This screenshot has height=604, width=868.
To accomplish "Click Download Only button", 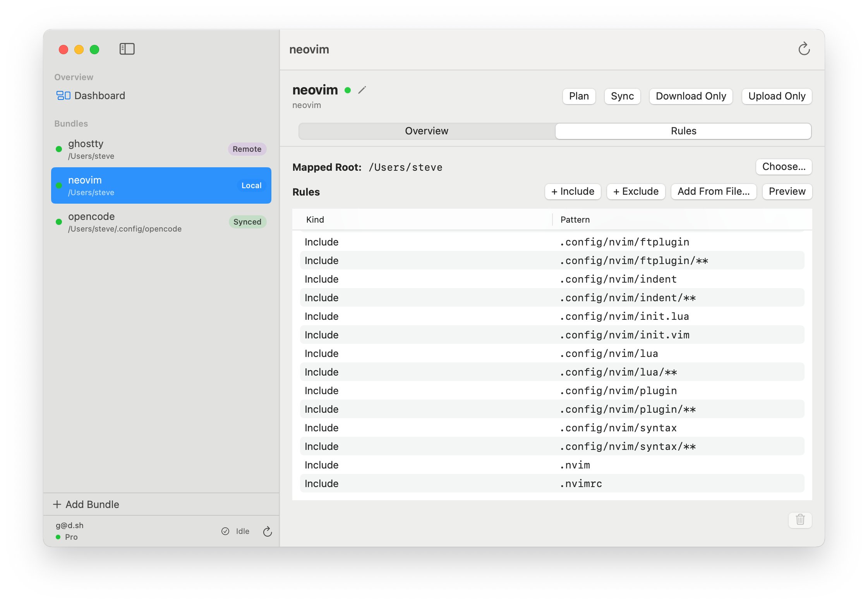I will tap(690, 96).
